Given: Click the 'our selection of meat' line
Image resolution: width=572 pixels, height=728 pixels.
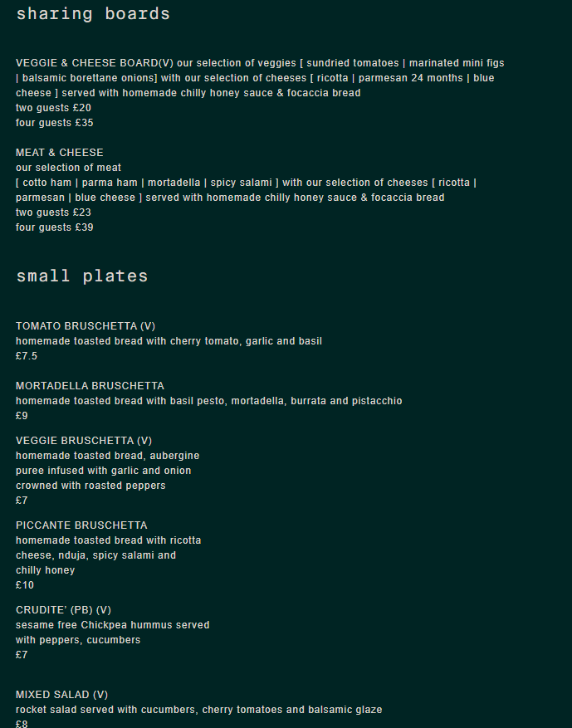Looking at the screenshot, I should click(68, 168).
